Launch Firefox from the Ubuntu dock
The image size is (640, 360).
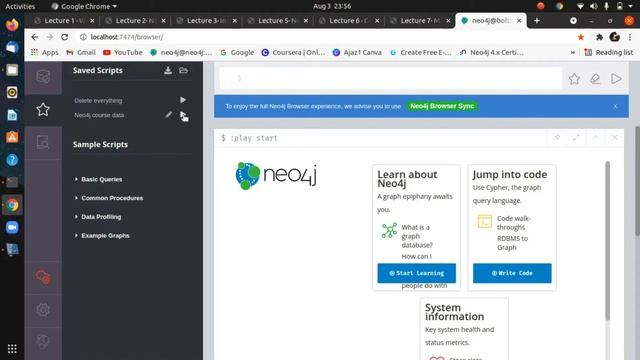12,25
